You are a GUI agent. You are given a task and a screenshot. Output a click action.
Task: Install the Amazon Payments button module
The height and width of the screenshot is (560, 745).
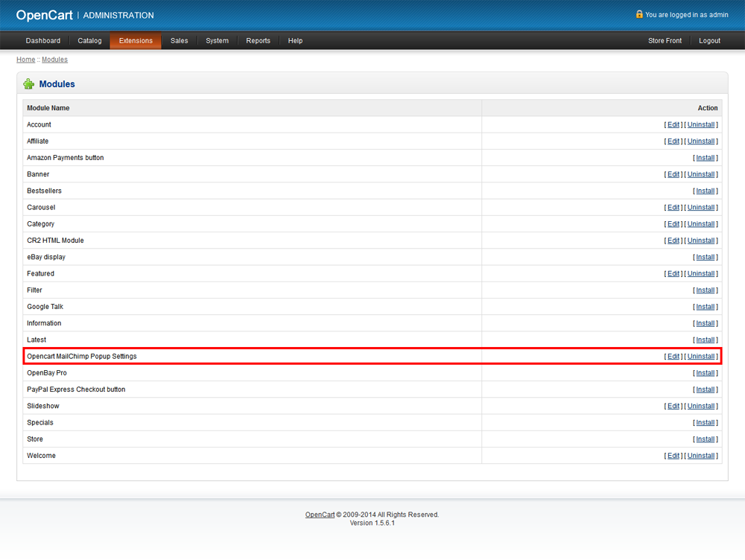705,158
